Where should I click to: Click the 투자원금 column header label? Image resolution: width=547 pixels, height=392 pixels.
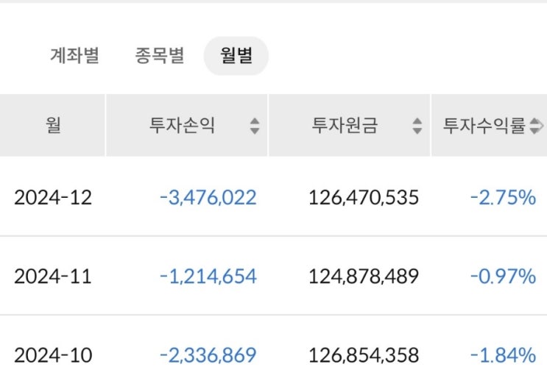click(345, 126)
